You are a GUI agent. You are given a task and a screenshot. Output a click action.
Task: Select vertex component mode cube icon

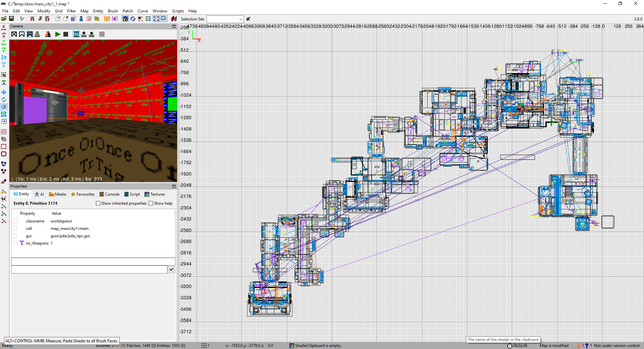point(58,19)
